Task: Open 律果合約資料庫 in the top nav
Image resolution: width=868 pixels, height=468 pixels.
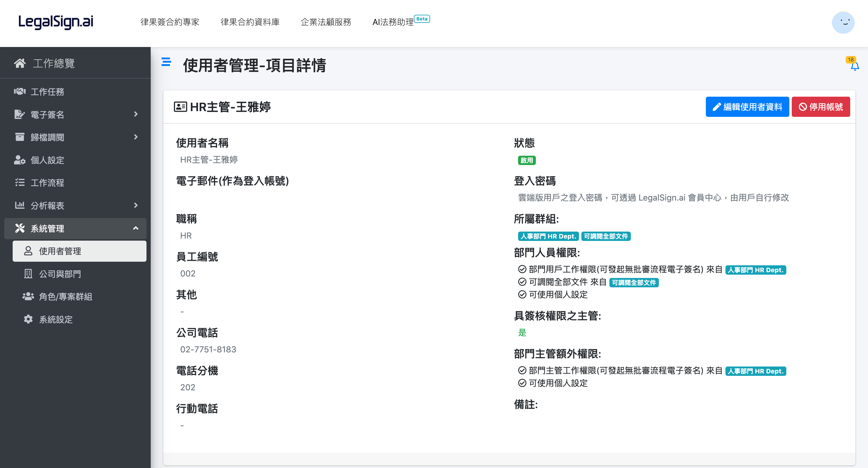Action: (250, 22)
